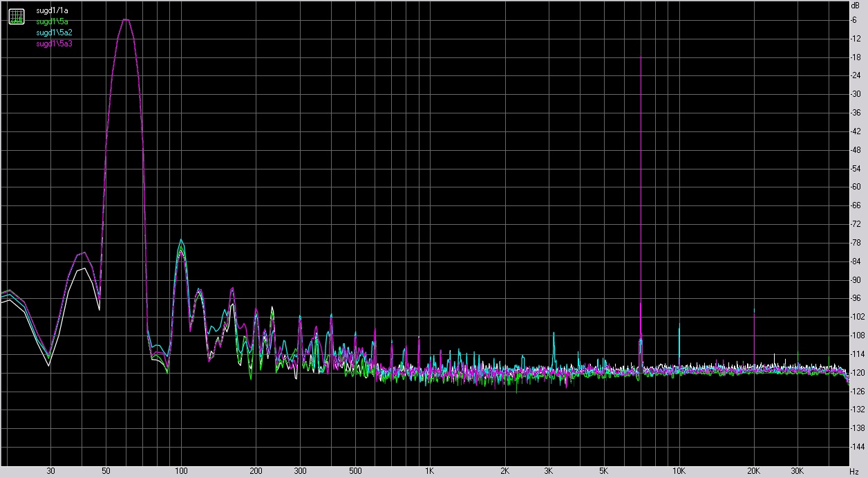The width and height of the screenshot is (868, 478).
Task: Select the white sugd1/1a legend entry
Action: tap(53, 12)
